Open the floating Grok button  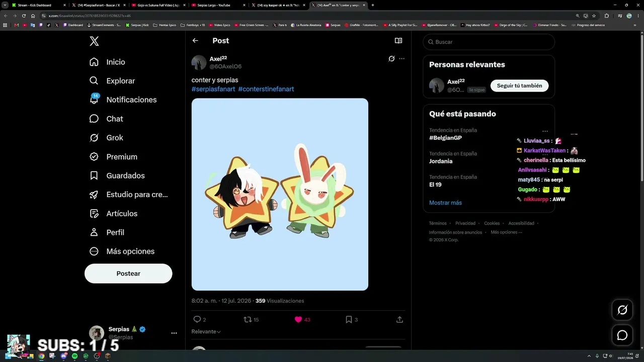(x=622, y=310)
